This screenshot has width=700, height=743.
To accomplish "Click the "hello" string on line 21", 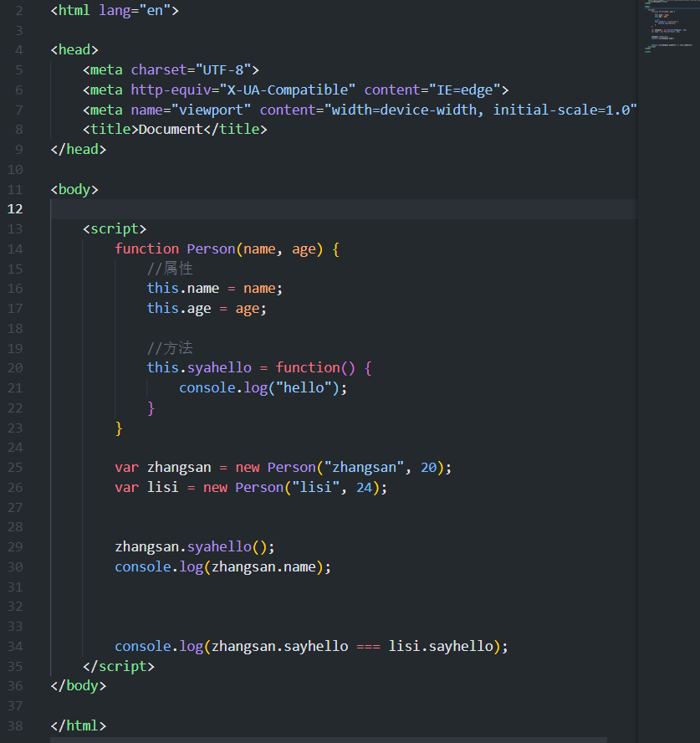I will tap(304, 387).
